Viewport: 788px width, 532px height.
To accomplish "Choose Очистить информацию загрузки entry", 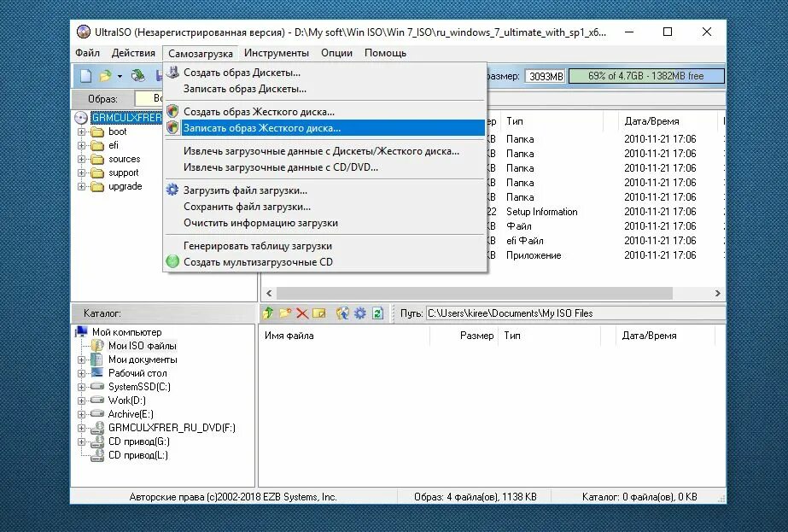I will click(324, 222).
